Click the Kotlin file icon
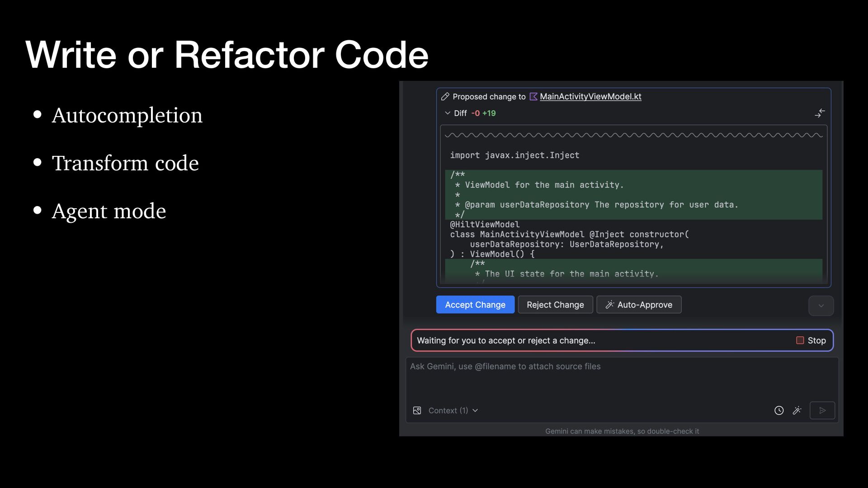This screenshot has width=868, height=488. point(533,97)
